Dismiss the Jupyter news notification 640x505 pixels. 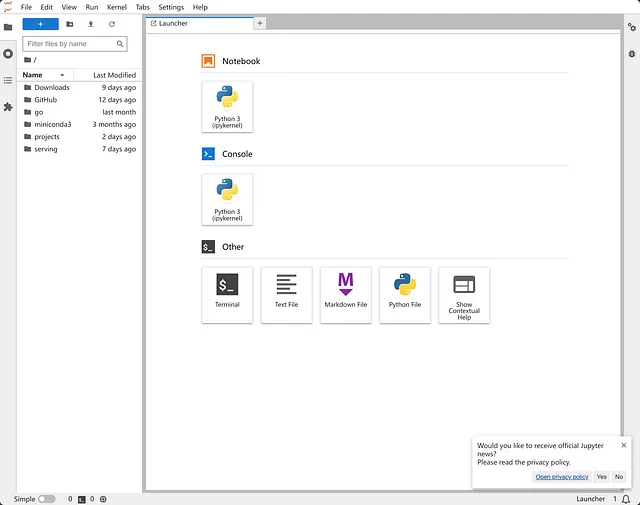624,445
